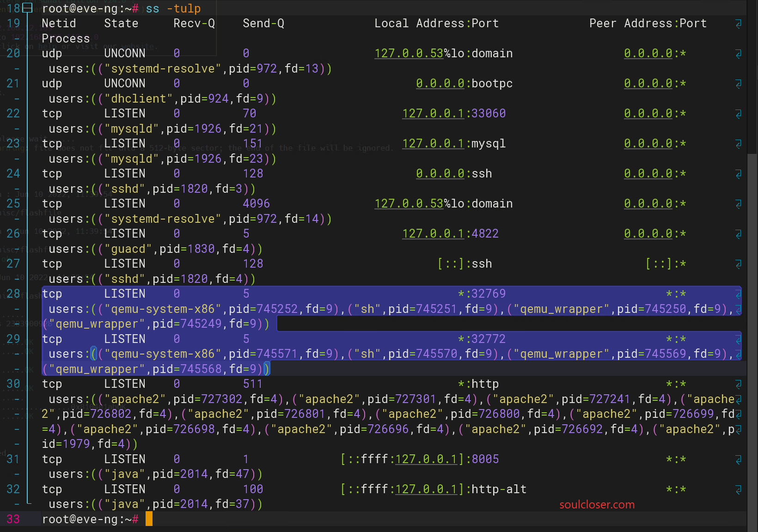Screen dimensions: 758x532
Task: Place cursor at the orange prompt block
Action: pos(149,519)
